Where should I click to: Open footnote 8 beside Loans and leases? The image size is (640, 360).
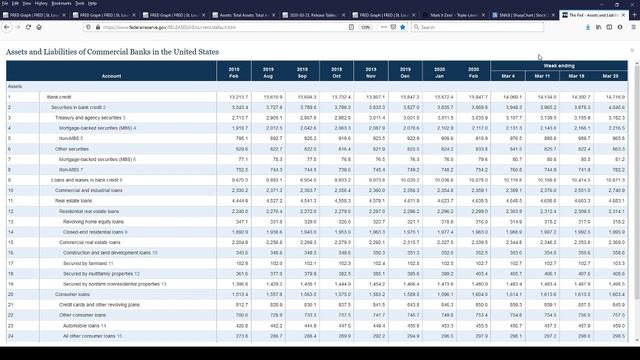(121, 180)
